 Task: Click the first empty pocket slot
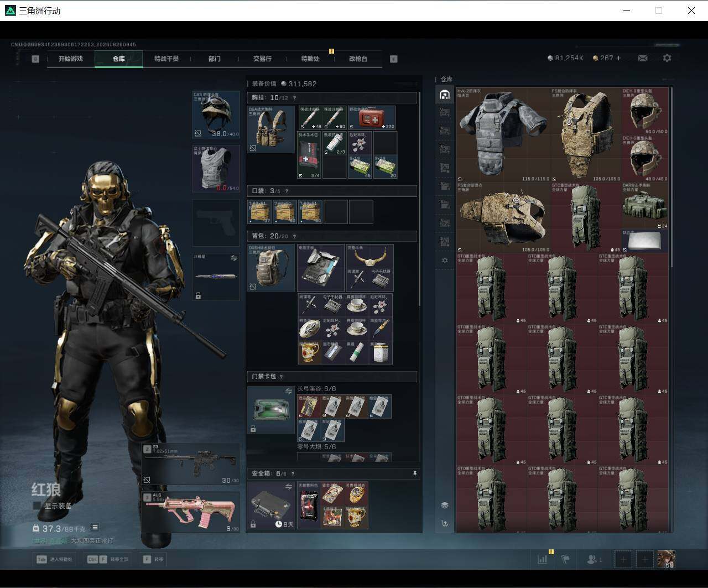coord(336,212)
